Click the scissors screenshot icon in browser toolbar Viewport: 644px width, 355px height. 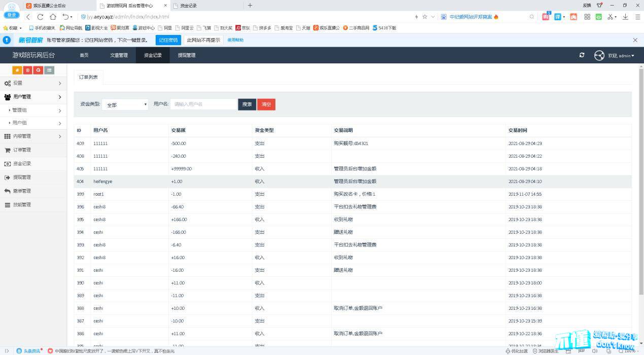click(x=611, y=17)
